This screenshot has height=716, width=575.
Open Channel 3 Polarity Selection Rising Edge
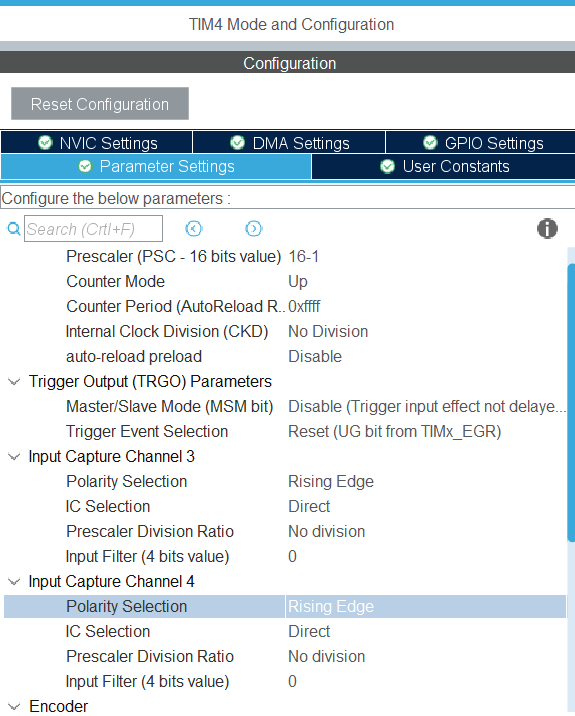pos(331,481)
